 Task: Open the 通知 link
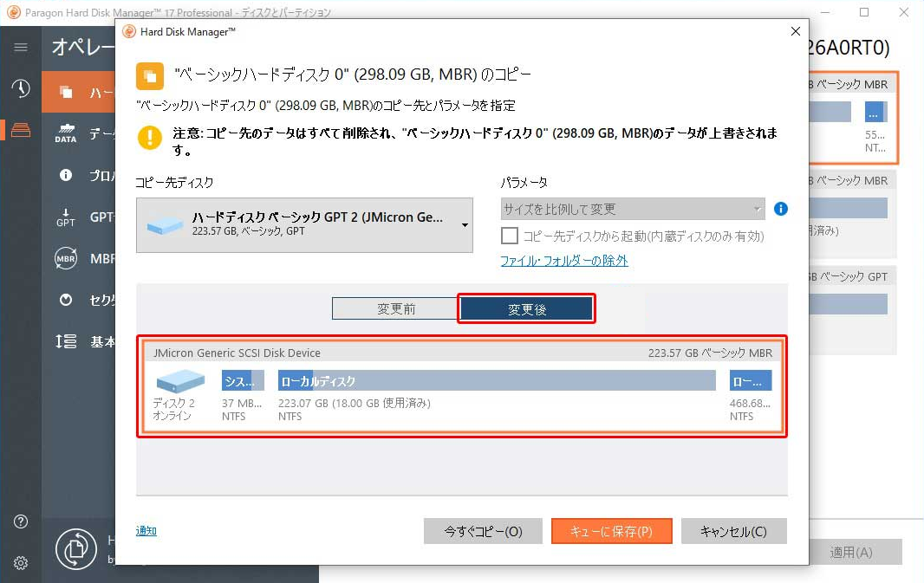click(x=146, y=530)
